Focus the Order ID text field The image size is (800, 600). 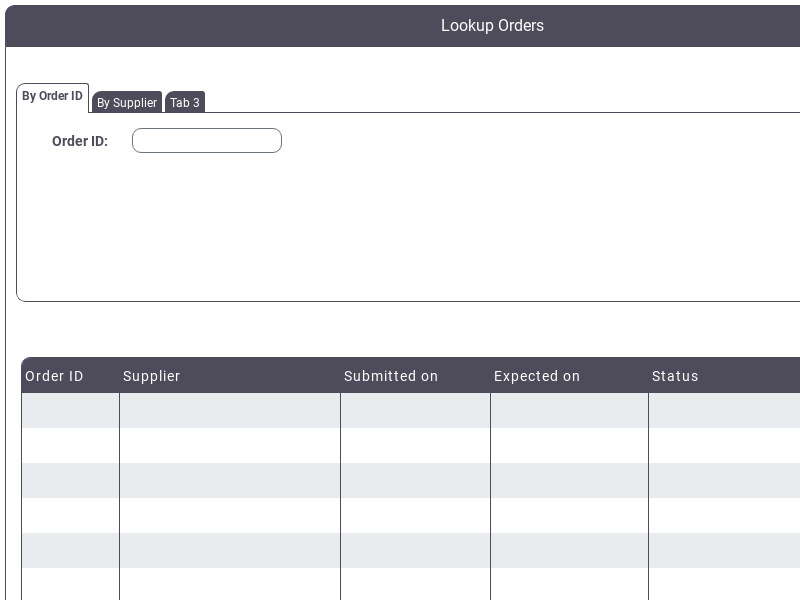click(x=207, y=140)
